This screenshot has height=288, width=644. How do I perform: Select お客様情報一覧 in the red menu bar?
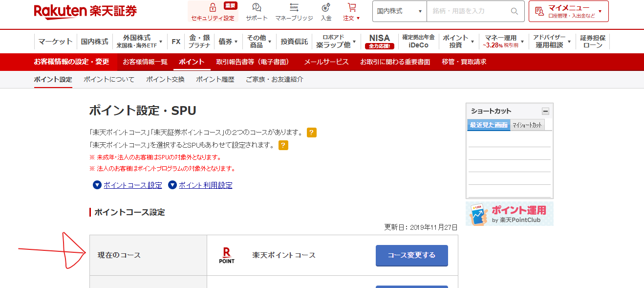pyautogui.click(x=145, y=62)
